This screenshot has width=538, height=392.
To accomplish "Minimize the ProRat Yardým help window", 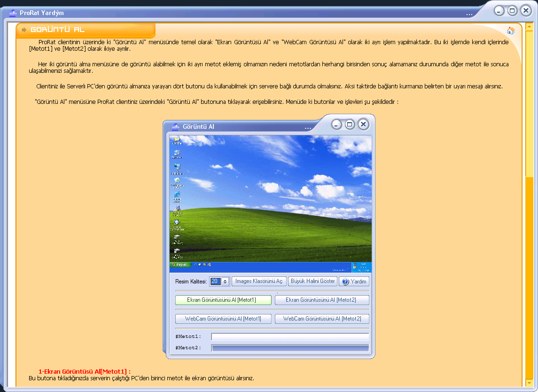I will click(x=499, y=10).
